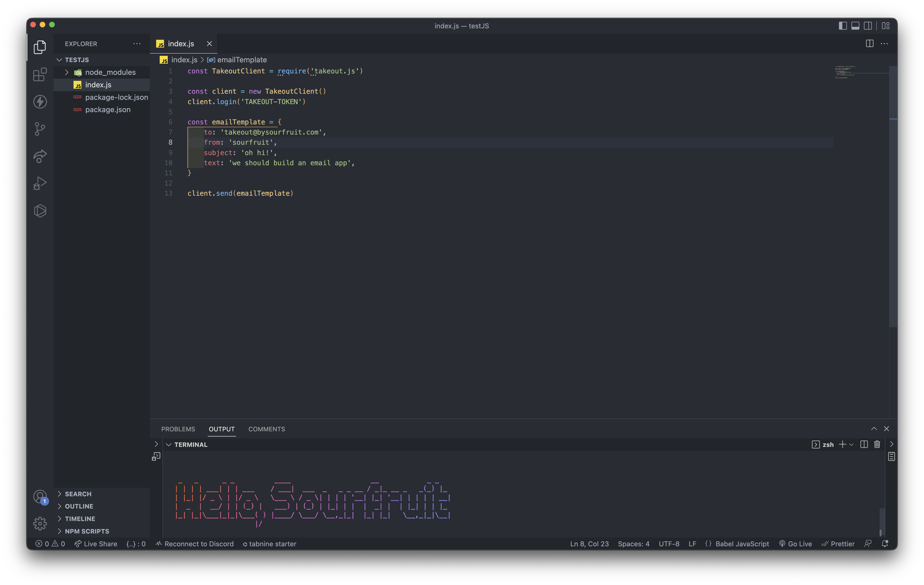Click tabnine starter status item
Screen dimensions: 924x585
coord(270,544)
